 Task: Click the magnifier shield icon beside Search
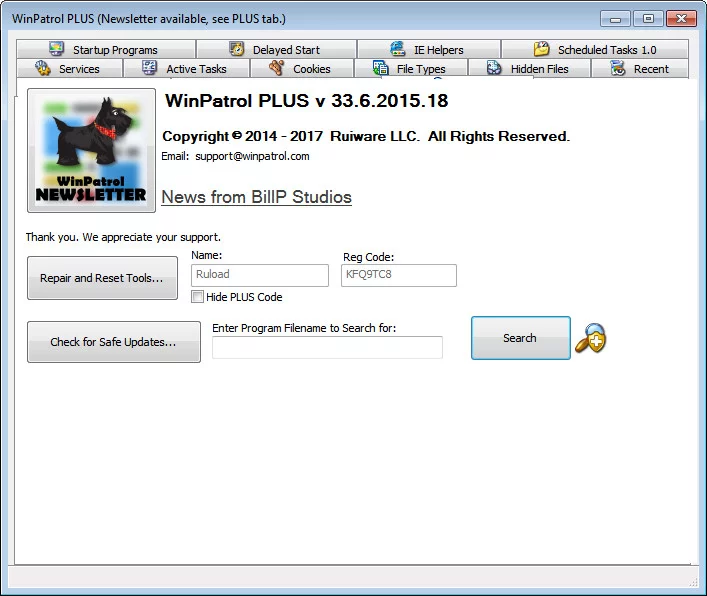591,338
